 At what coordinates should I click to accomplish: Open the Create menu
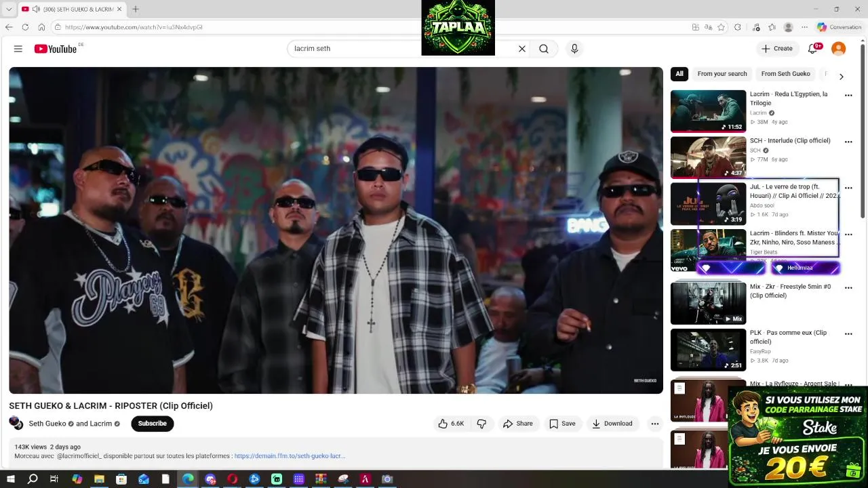click(777, 49)
